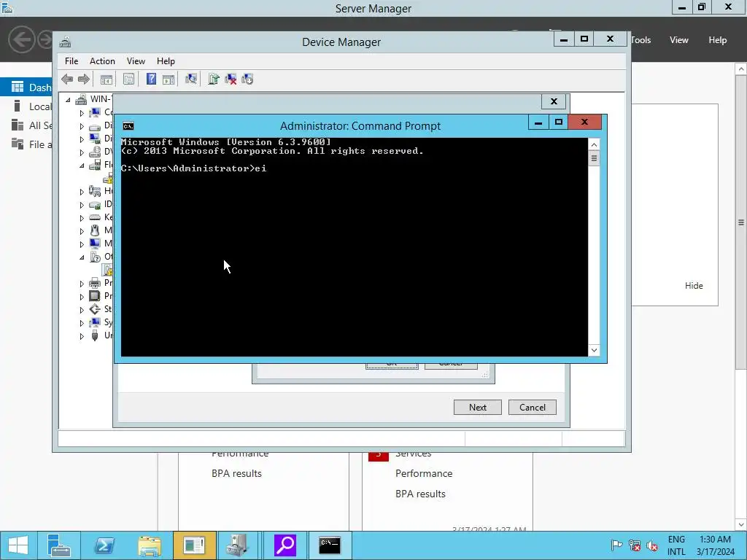This screenshot has height=560, width=747.
Task: Open the File menu in Device Manager
Action: point(71,61)
